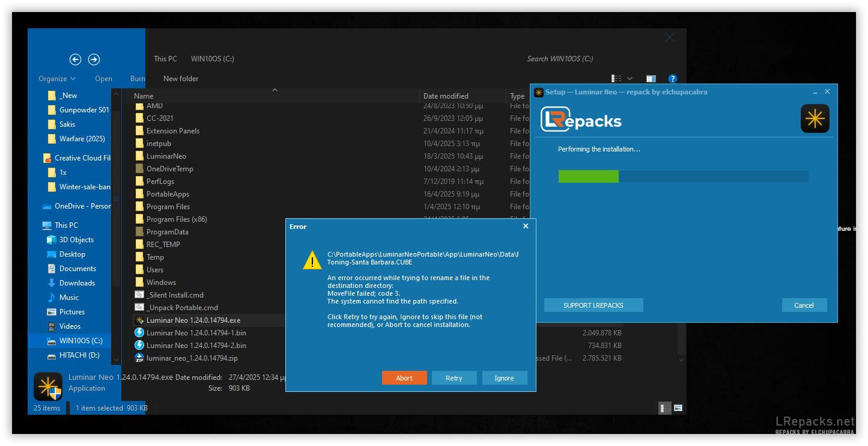Click the Luminar Neo star icon in Setup
This screenshot has width=868, height=446.
[815, 119]
